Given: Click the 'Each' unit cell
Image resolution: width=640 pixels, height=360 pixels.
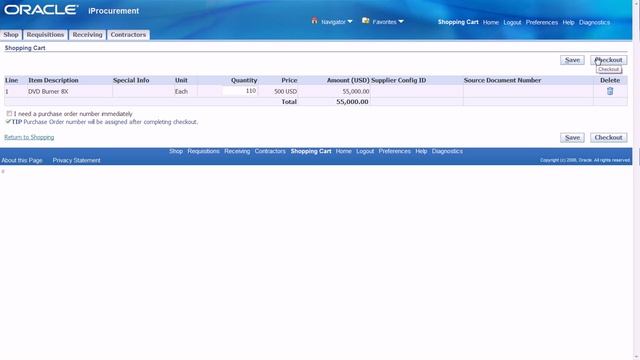Looking at the screenshot, I should tap(181, 91).
